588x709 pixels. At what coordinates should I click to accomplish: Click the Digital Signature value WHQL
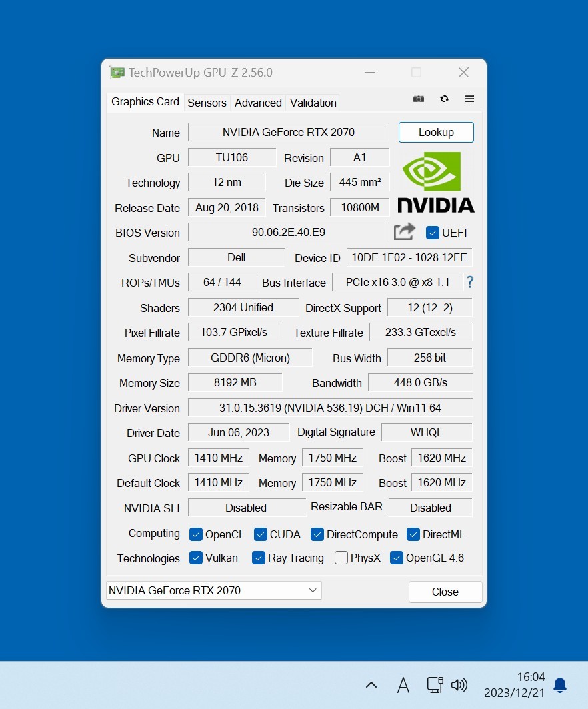pos(427,433)
